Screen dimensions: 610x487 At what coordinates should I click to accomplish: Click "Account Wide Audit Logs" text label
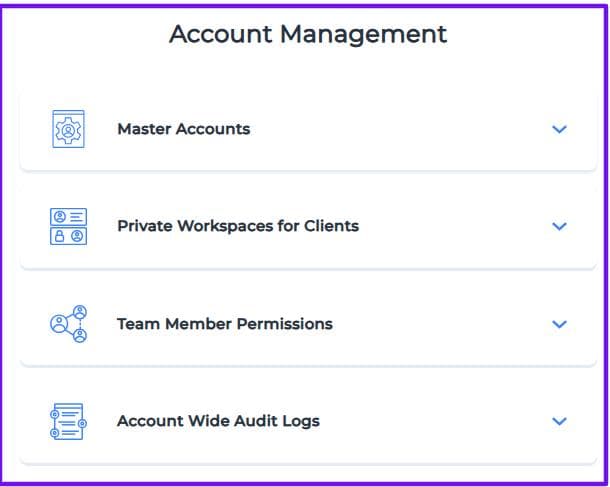[x=218, y=421]
